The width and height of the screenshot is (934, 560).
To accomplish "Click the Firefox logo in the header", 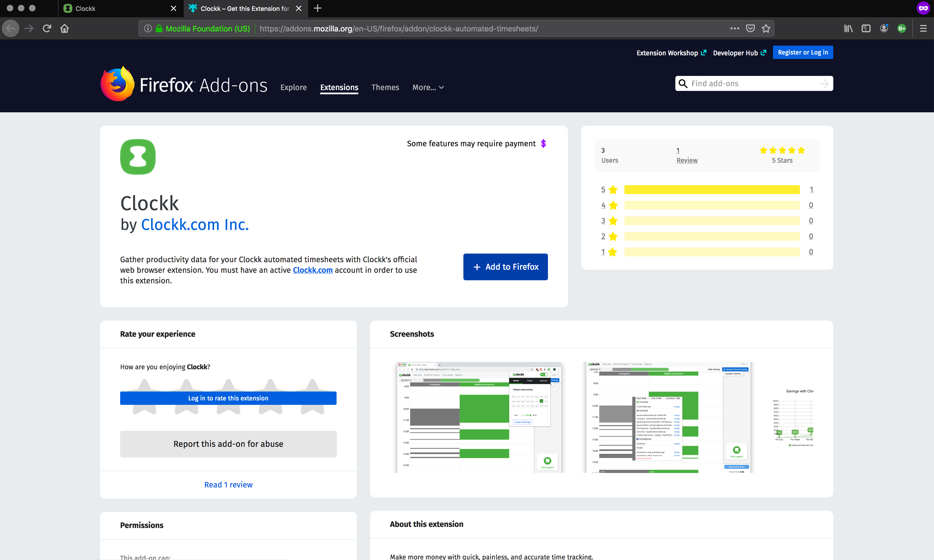I will [x=117, y=84].
